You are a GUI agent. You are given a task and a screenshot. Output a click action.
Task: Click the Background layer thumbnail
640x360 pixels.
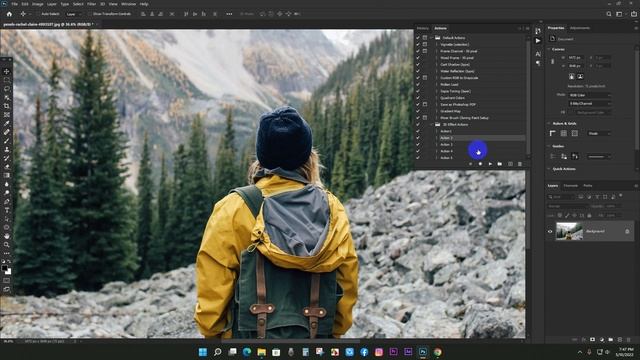coord(569,231)
